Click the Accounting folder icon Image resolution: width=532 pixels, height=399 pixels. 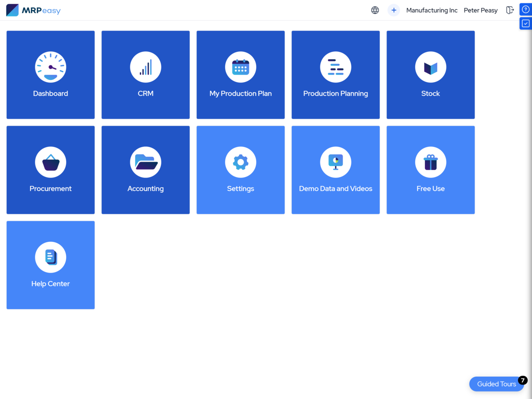[145, 162]
